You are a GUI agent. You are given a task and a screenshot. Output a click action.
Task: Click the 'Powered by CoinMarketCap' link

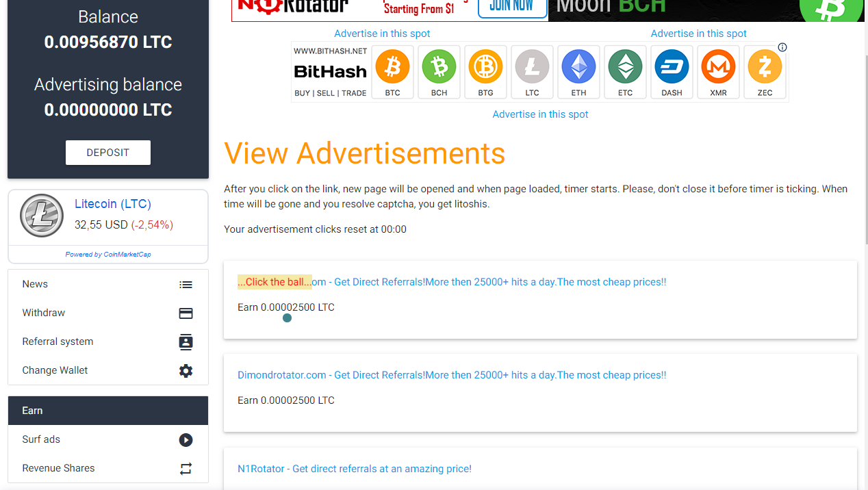click(x=108, y=255)
